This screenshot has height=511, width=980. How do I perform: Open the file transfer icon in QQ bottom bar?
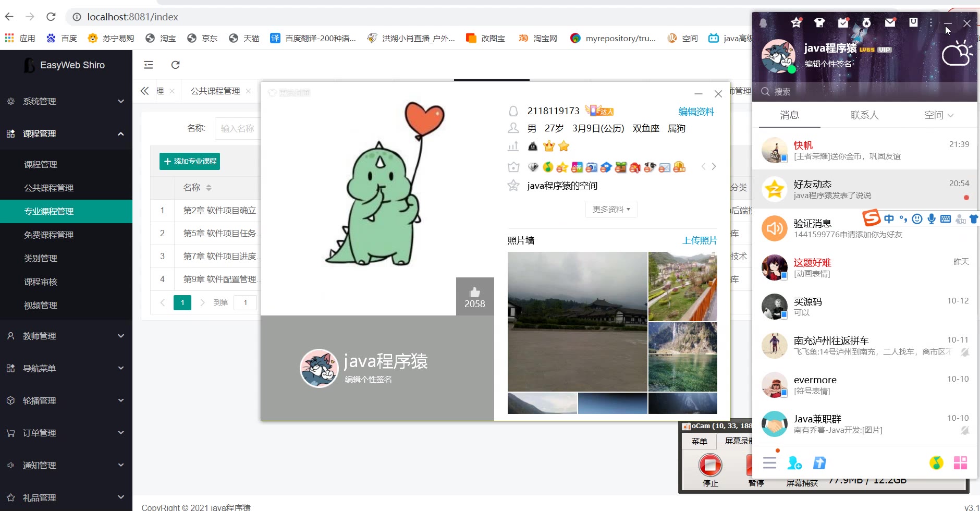coord(819,463)
